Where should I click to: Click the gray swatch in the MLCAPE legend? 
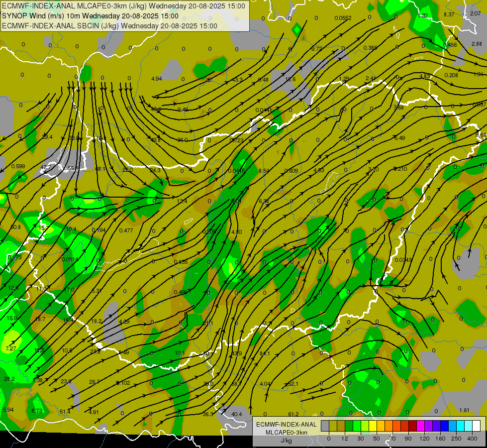point(325,426)
